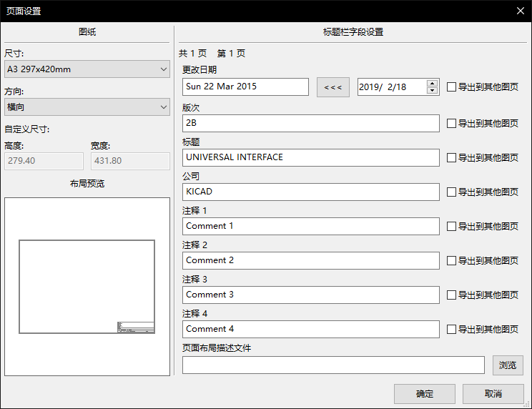Tick export checkbox for company field
Image resolution: width=532 pixels, height=409 pixels.
(451, 192)
